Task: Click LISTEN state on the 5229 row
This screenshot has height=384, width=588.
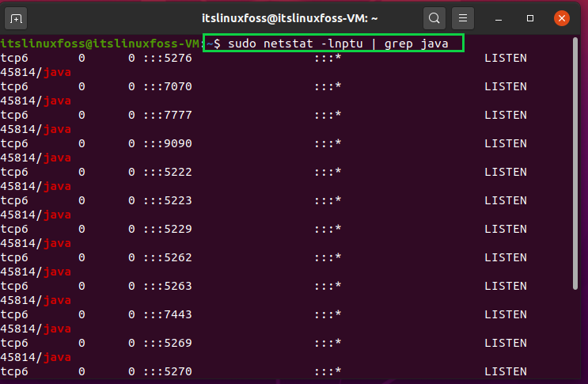Action: coord(506,229)
